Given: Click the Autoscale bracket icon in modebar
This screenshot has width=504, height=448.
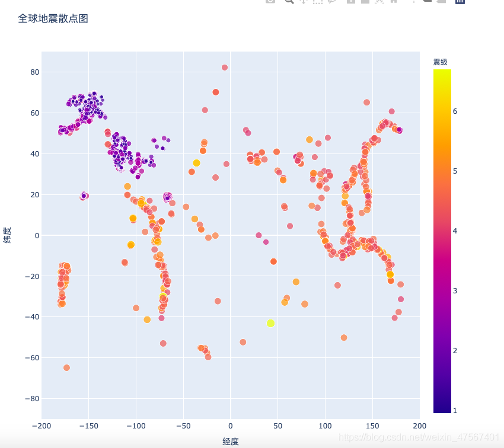Looking at the screenshot, I should (x=379, y=1).
